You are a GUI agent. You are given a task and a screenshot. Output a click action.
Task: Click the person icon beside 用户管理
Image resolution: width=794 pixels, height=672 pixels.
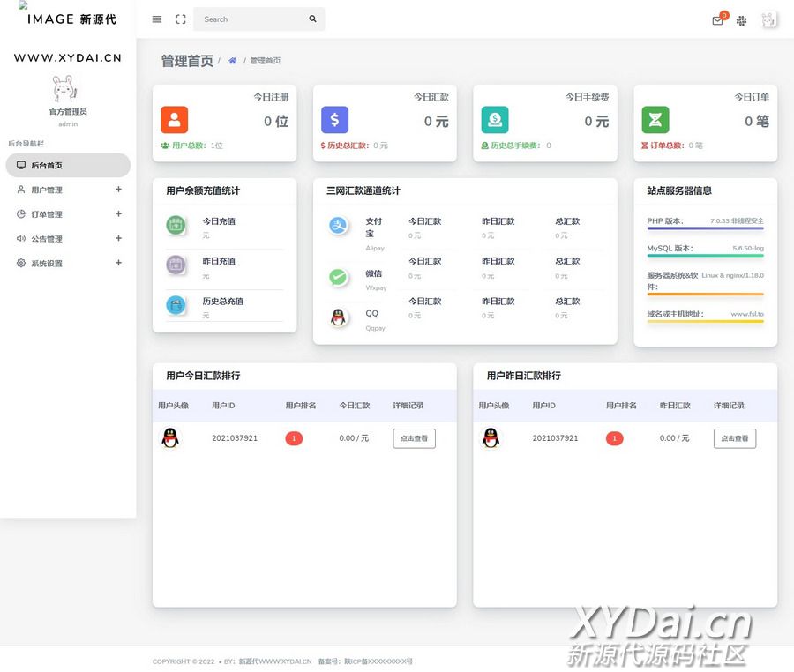(21, 190)
